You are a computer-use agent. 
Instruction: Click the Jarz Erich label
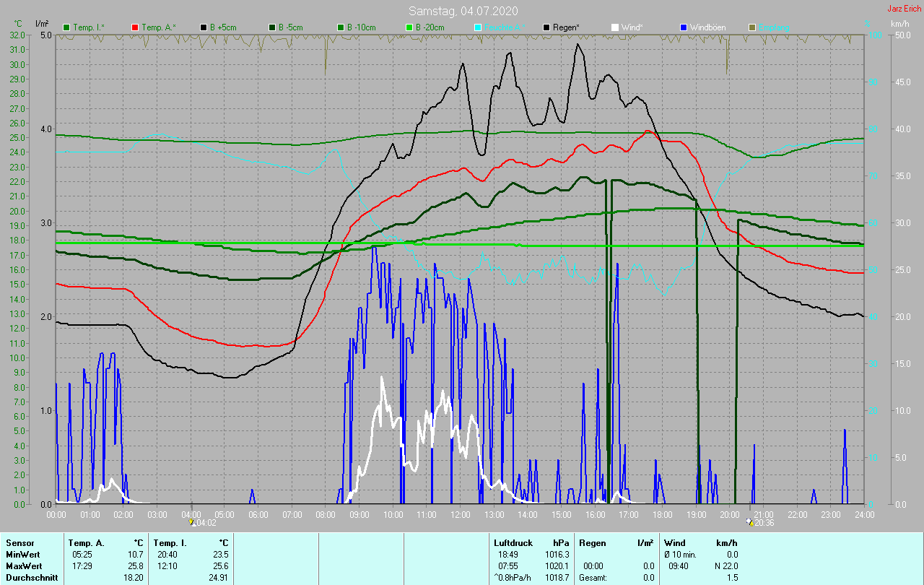tap(904, 9)
